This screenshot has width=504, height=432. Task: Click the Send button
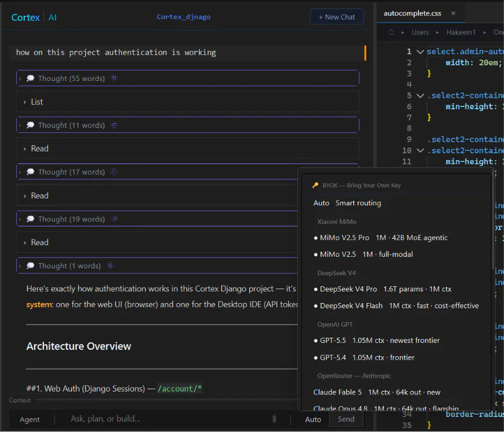[x=346, y=419]
